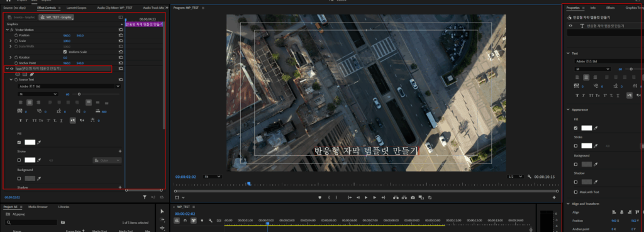Enable Mask with Text checkbox
Image resolution: width=644 pixels, height=232 pixels.
[x=576, y=192]
